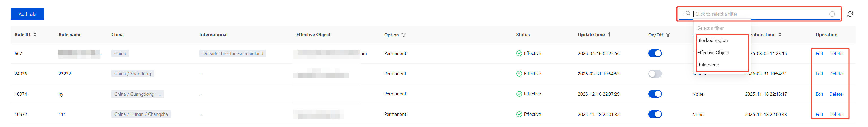Disable the switch for rule 10972

click(655, 115)
